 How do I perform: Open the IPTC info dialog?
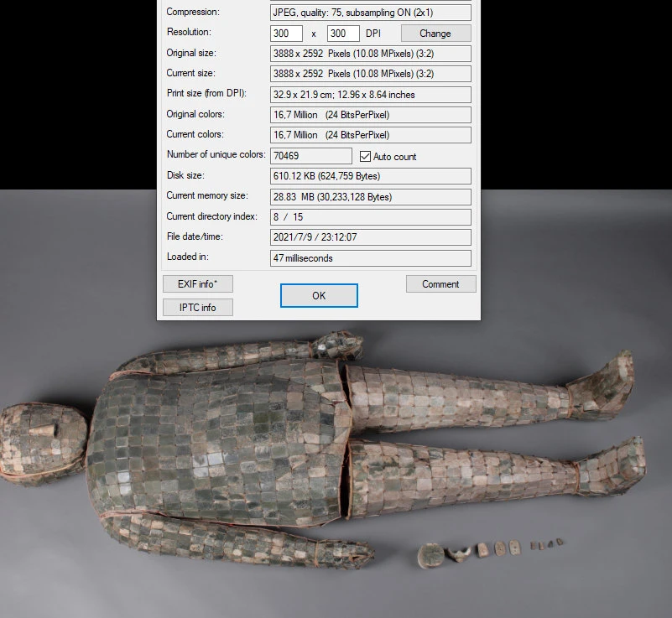198,308
